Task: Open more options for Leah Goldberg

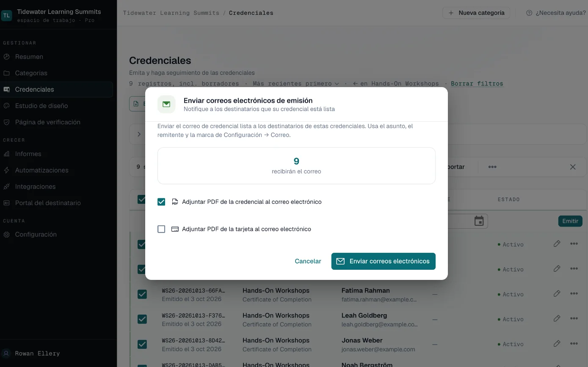Action: click(x=574, y=318)
